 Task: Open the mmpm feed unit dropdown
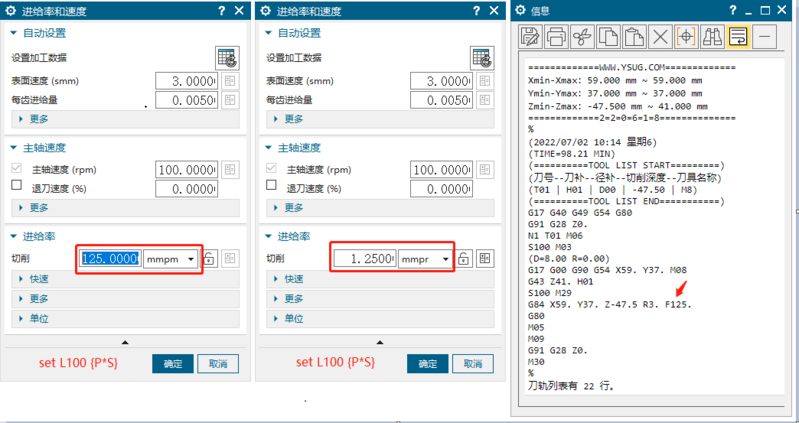pos(171,259)
